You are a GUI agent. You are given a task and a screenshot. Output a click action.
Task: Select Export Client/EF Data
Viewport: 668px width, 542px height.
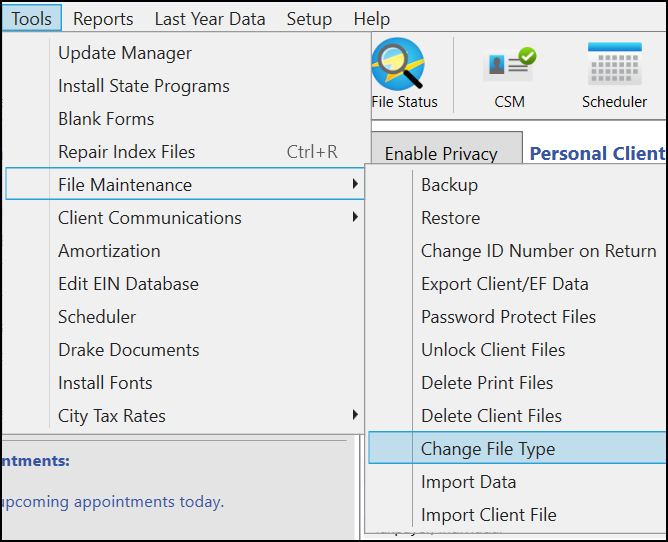coord(517,284)
